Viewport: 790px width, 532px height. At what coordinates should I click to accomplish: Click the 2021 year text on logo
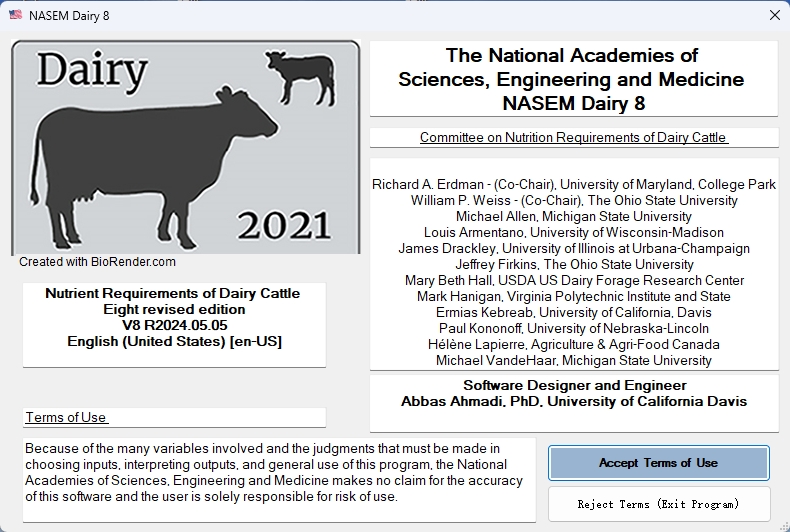pos(284,226)
